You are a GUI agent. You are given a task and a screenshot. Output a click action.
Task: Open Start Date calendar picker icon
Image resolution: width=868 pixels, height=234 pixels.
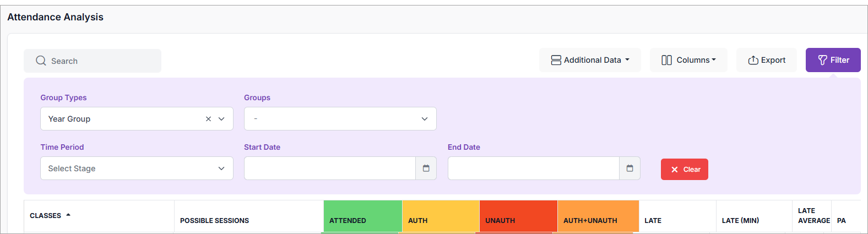point(426,168)
